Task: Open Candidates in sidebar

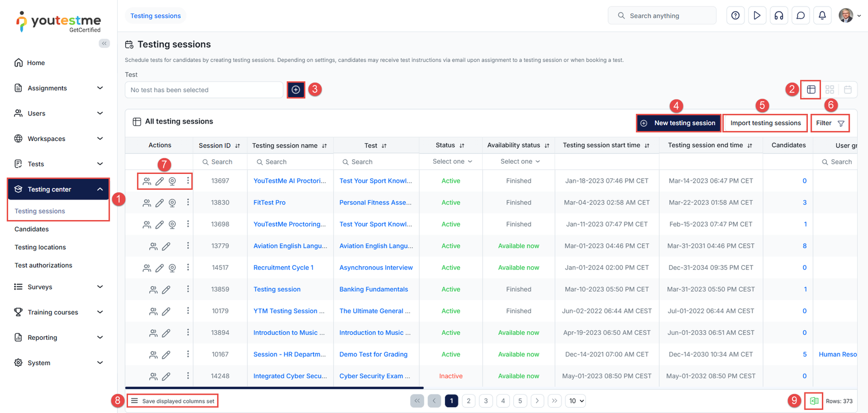Action: pyautogui.click(x=31, y=229)
